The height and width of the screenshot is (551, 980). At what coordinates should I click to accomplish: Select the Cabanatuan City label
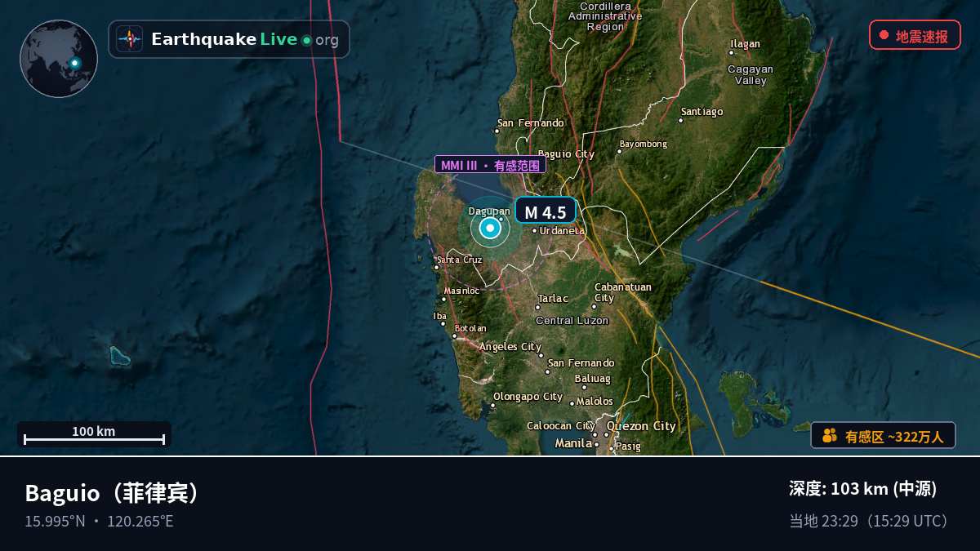coord(623,292)
